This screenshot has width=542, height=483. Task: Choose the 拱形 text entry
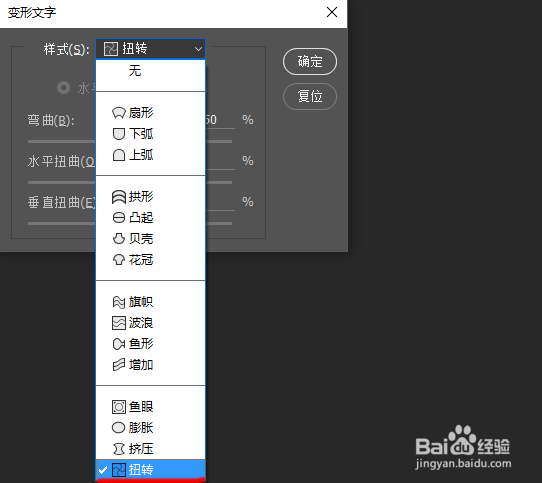[141, 197]
